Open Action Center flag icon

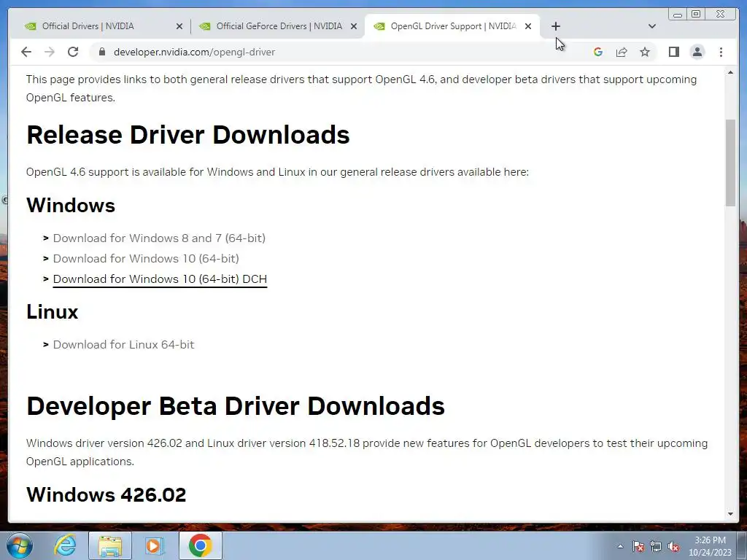[638, 546]
